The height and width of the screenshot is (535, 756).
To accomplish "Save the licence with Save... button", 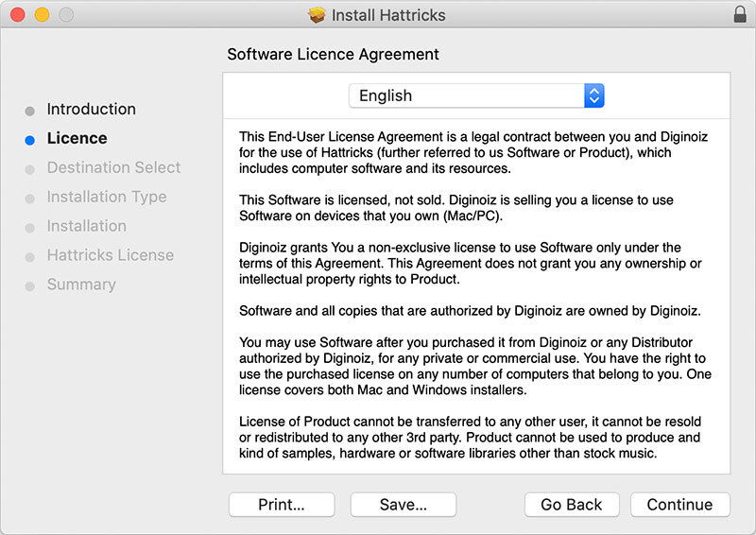I will pos(403,505).
